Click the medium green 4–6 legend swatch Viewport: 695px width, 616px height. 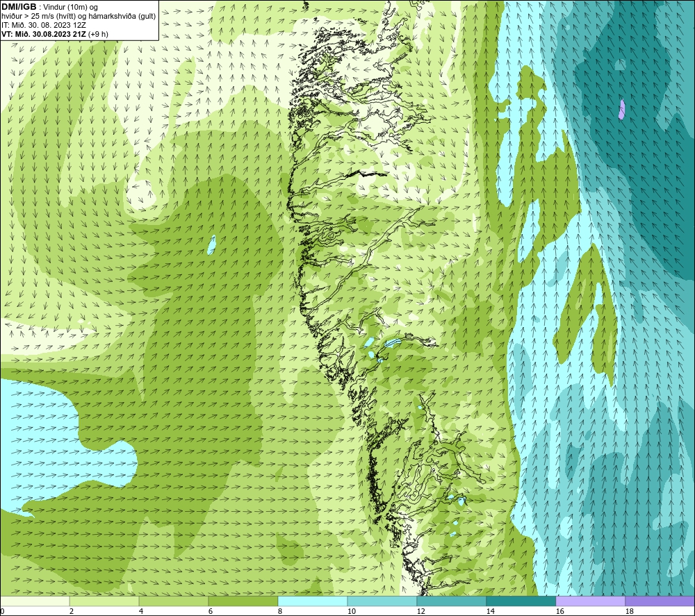[174, 601]
